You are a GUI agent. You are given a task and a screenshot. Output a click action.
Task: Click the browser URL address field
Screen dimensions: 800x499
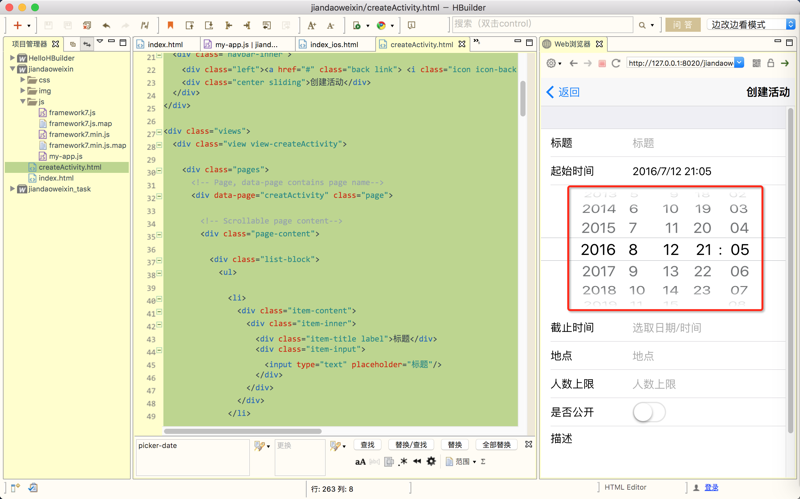[680, 63]
